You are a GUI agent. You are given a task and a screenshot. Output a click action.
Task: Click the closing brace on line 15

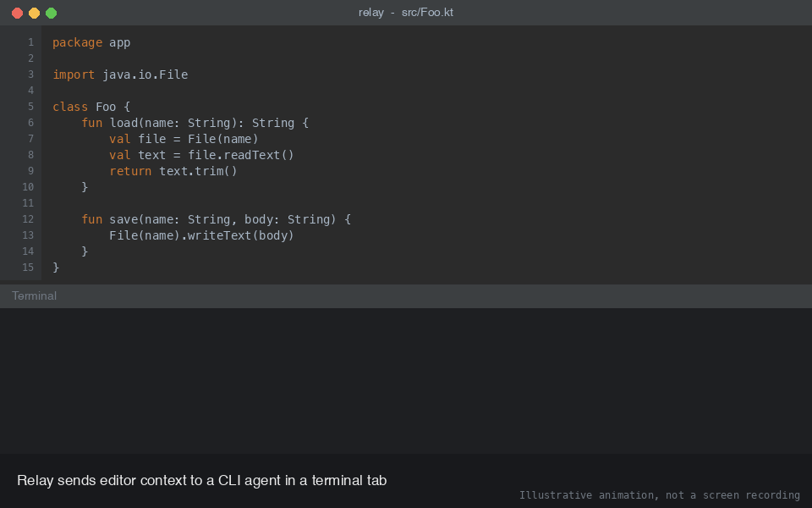click(x=56, y=268)
